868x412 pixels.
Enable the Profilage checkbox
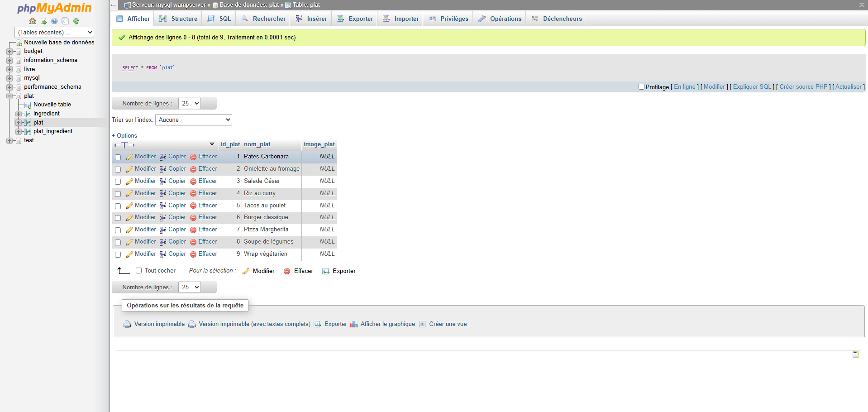[641, 86]
